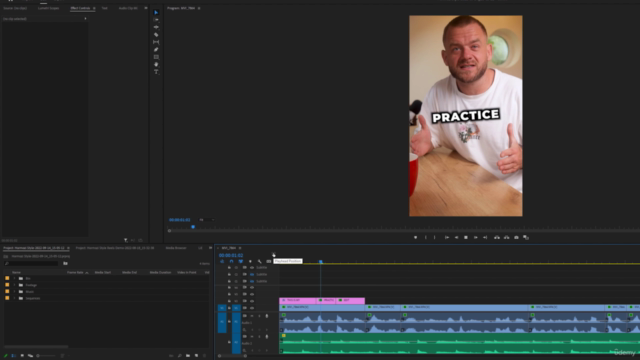Toggle insert sequences as nests
Screen dimensions: 640x360
coord(222,261)
